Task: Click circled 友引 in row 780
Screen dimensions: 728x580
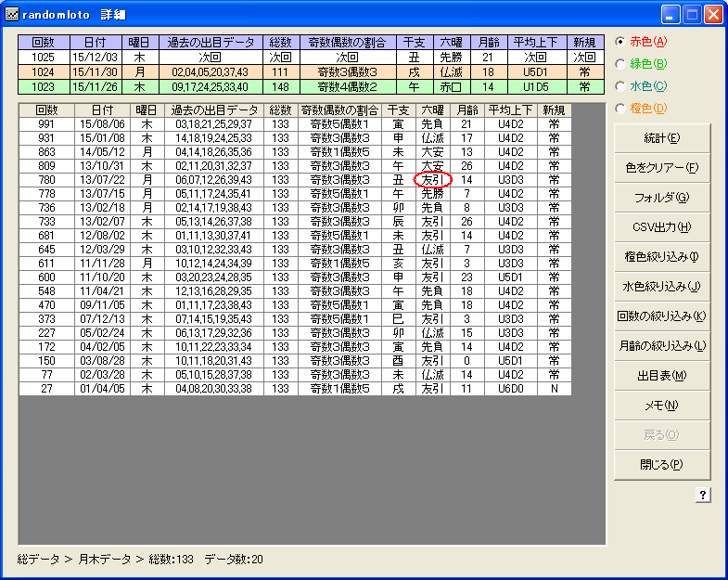Action: (433, 180)
